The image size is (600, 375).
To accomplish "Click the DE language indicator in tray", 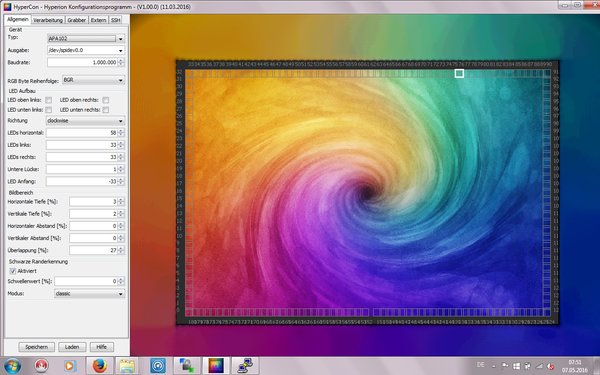I will coord(481,365).
